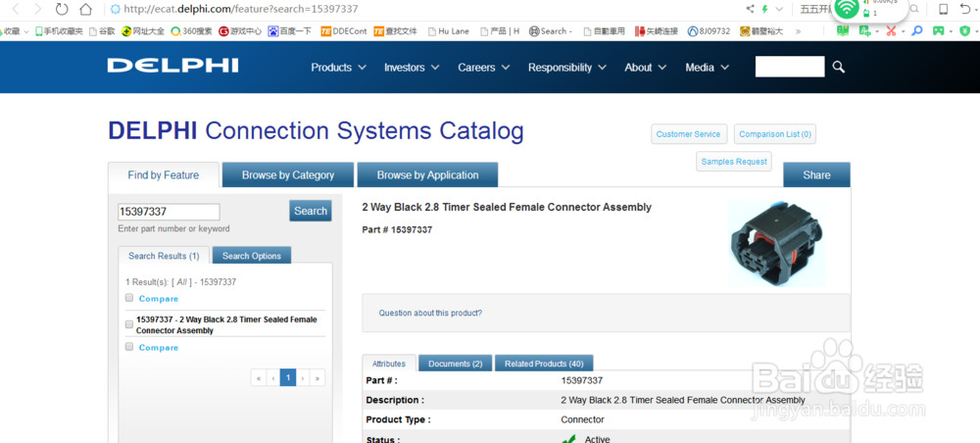This screenshot has width=980, height=443.
Task: Tick the lower Compare checkbox
Action: (x=129, y=346)
